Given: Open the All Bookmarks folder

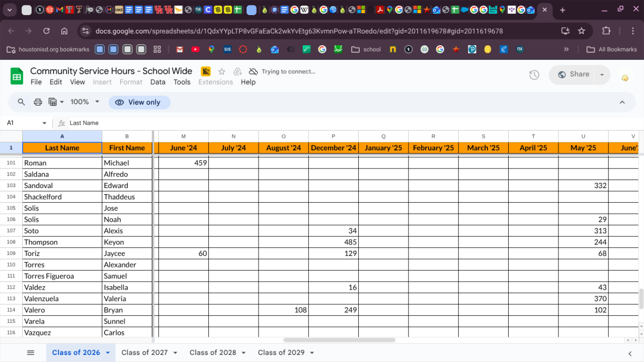Looking at the screenshot, I should pyautogui.click(x=612, y=49).
